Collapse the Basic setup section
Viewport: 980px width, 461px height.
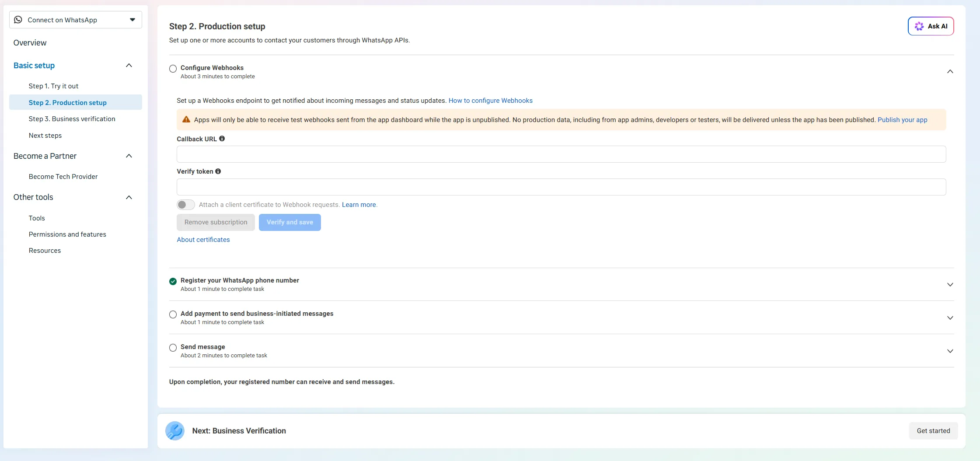coord(129,66)
